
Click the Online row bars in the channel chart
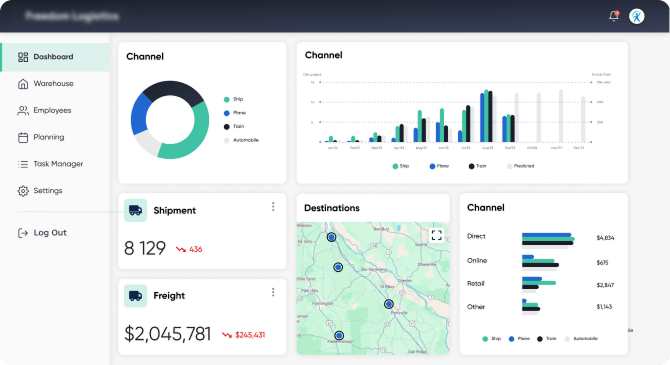540,262
